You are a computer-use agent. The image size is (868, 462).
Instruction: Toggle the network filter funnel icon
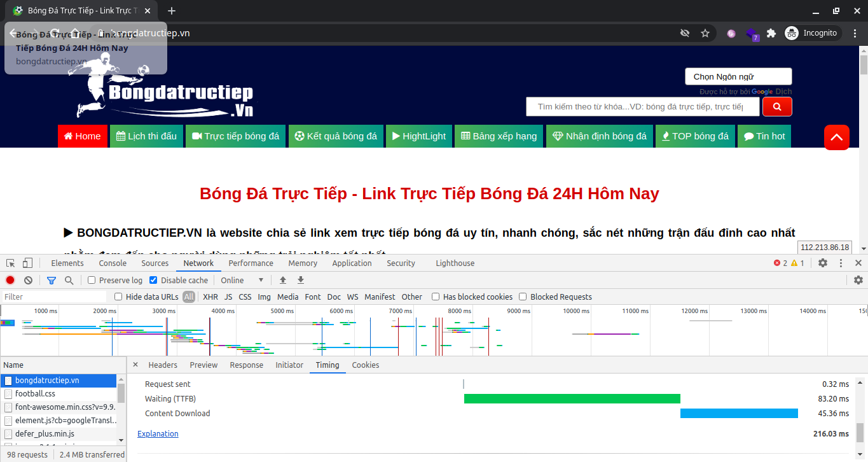[52, 280]
